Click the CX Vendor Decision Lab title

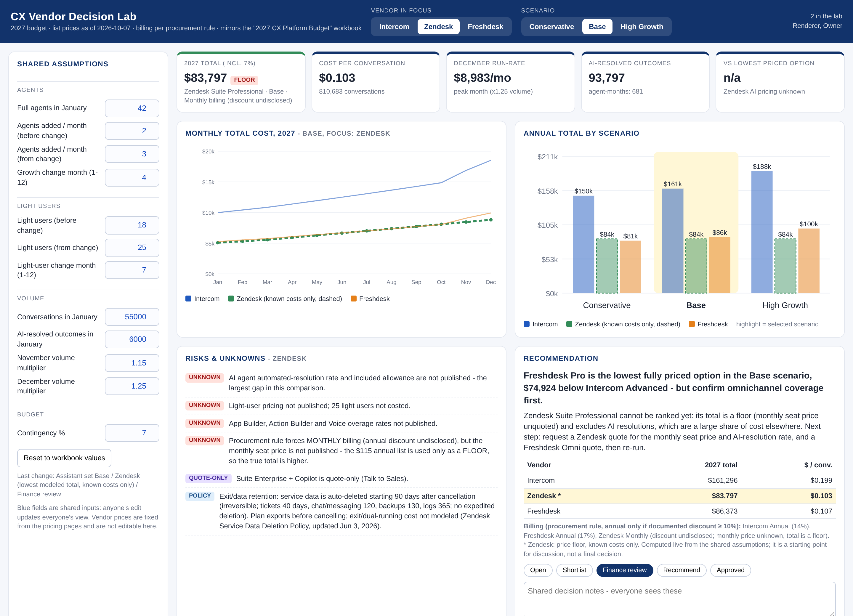coord(73,17)
